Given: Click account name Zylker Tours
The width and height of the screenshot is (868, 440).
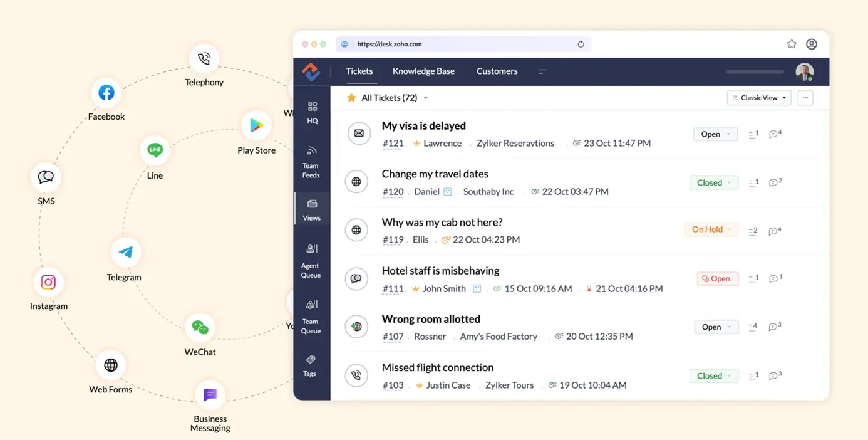Looking at the screenshot, I should [x=510, y=385].
